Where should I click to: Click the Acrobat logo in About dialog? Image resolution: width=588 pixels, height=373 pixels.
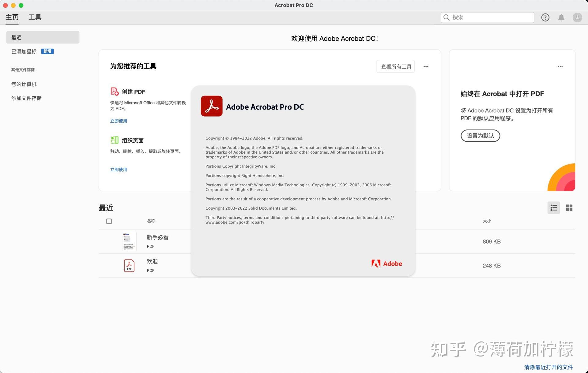point(212,106)
